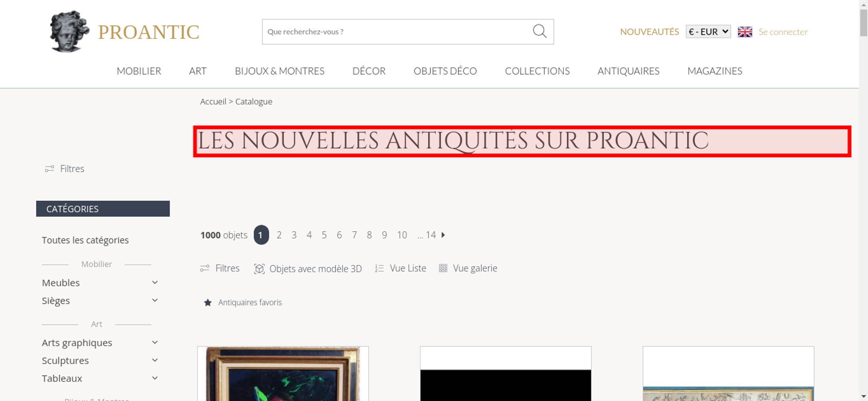Open the MOBILIER menu

point(139,71)
